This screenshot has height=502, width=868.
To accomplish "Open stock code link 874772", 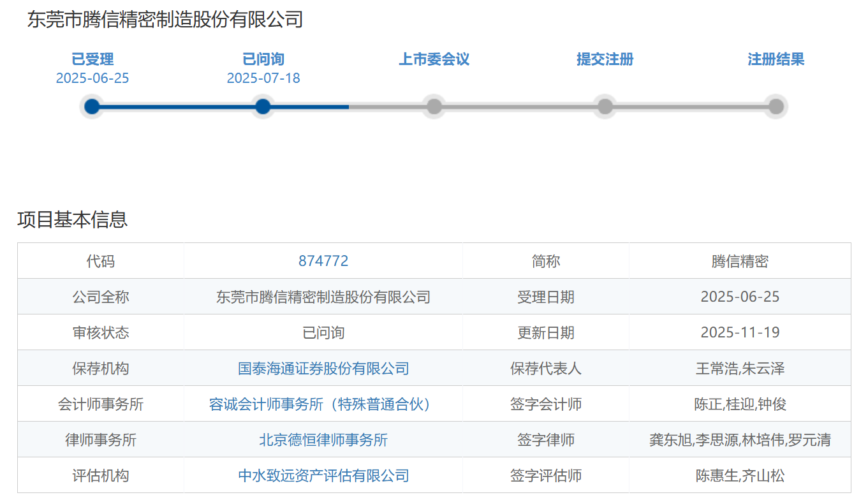I will pos(323,261).
